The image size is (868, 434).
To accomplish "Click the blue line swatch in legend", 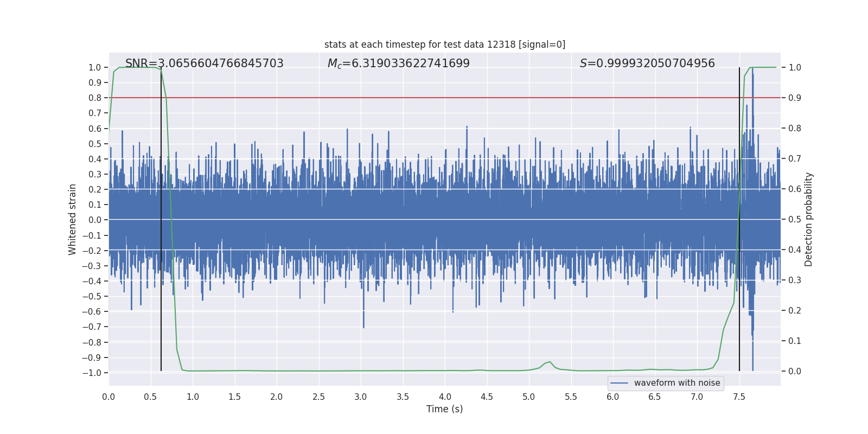I will coord(619,383).
